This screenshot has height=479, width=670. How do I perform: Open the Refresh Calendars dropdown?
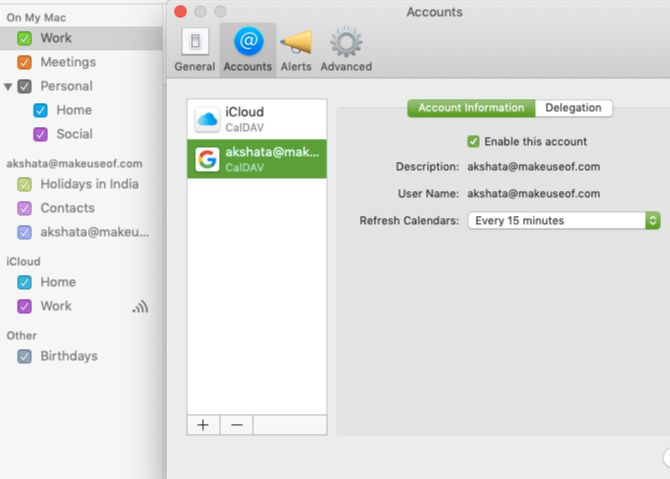pyautogui.click(x=563, y=220)
